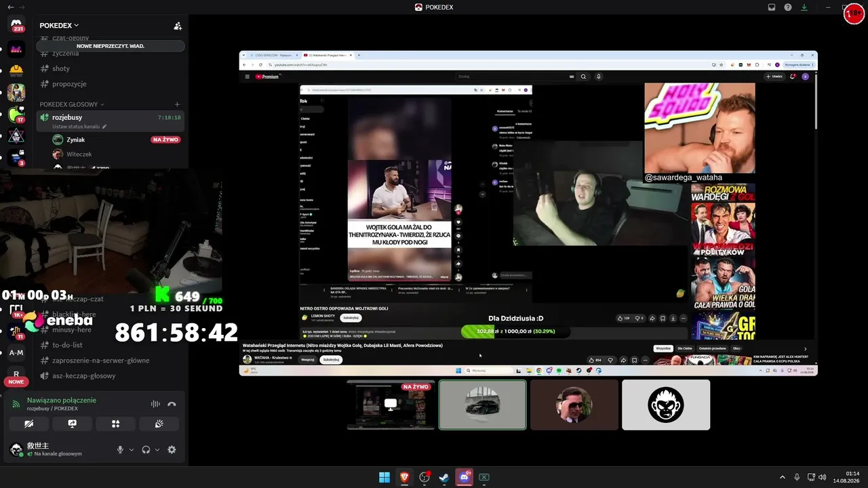Click the network tray icon
This screenshot has width=868, height=488.
(x=810, y=477)
